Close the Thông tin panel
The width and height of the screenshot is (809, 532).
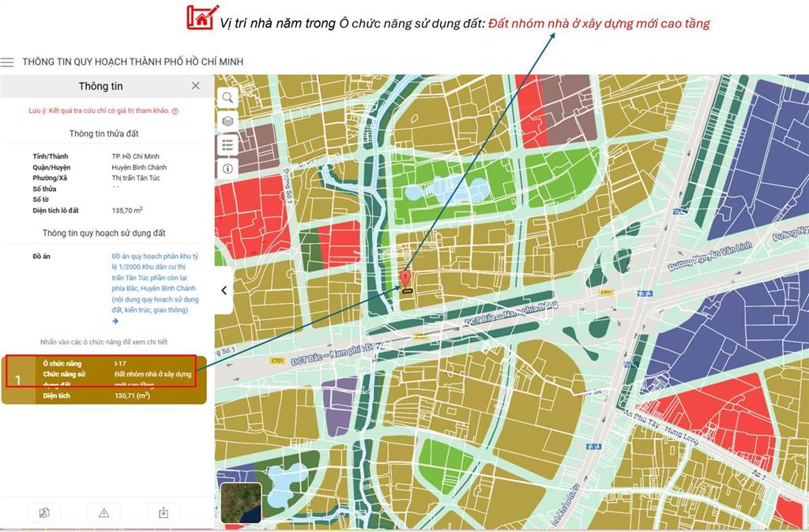pyautogui.click(x=195, y=85)
